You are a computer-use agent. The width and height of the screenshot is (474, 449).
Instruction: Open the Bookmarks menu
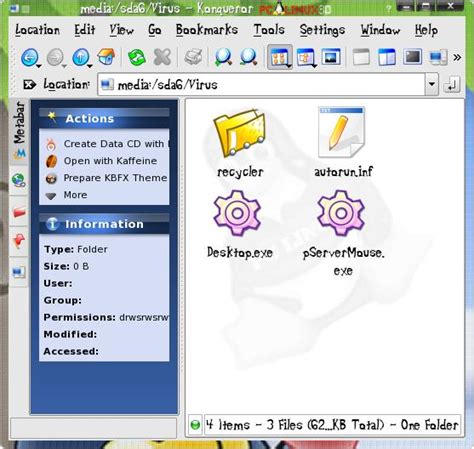[207, 30]
